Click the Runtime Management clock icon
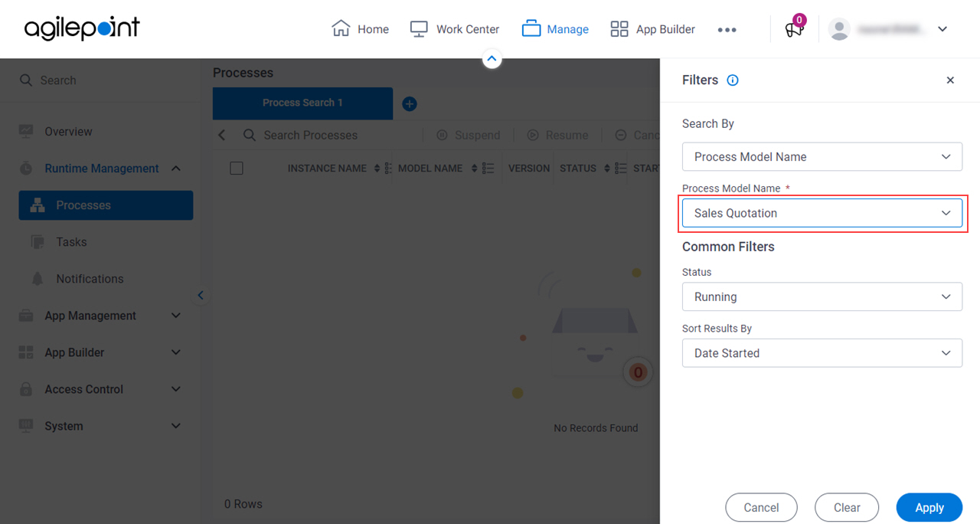 [26, 168]
